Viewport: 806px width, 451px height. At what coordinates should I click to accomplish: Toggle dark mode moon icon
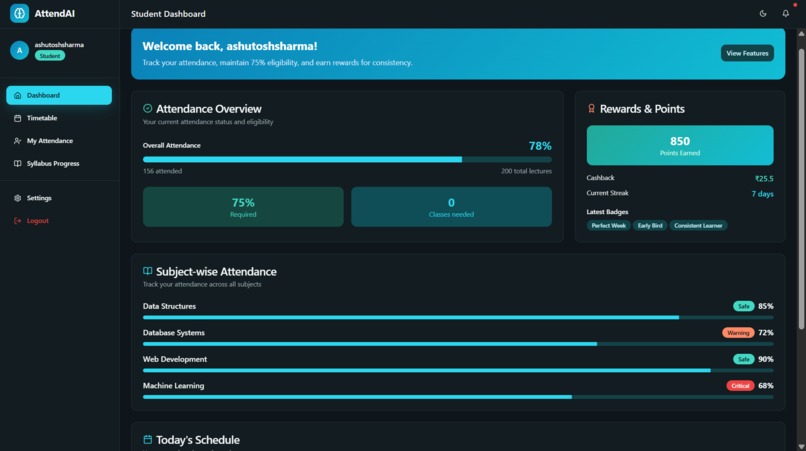(763, 13)
